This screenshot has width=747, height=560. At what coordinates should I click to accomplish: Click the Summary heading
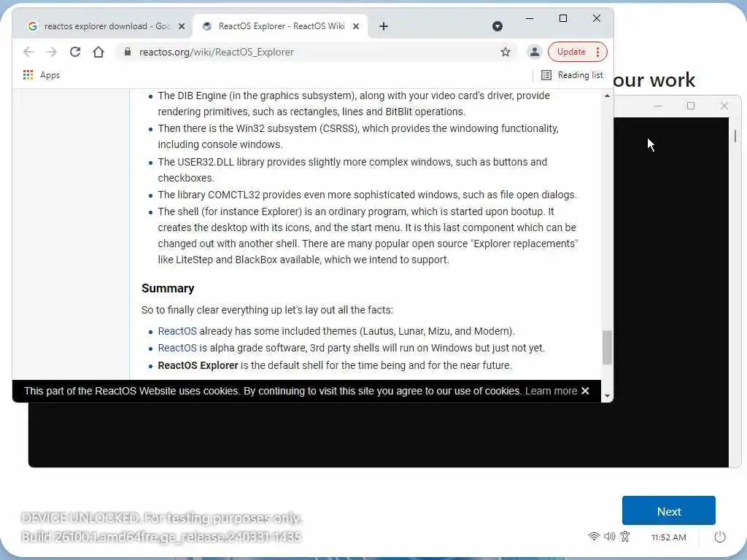[168, 288]
